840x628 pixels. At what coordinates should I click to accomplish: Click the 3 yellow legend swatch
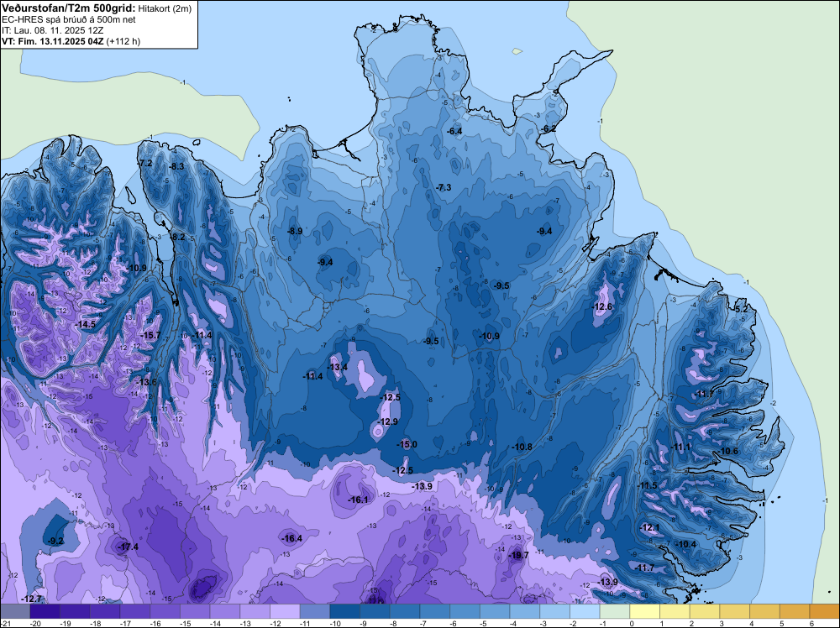click(735, 611)
